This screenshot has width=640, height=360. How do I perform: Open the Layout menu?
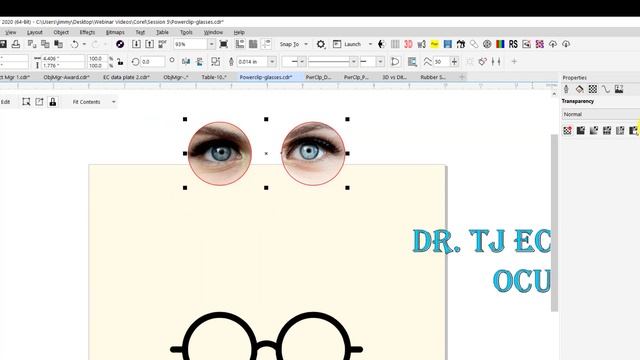pos(35,32)
